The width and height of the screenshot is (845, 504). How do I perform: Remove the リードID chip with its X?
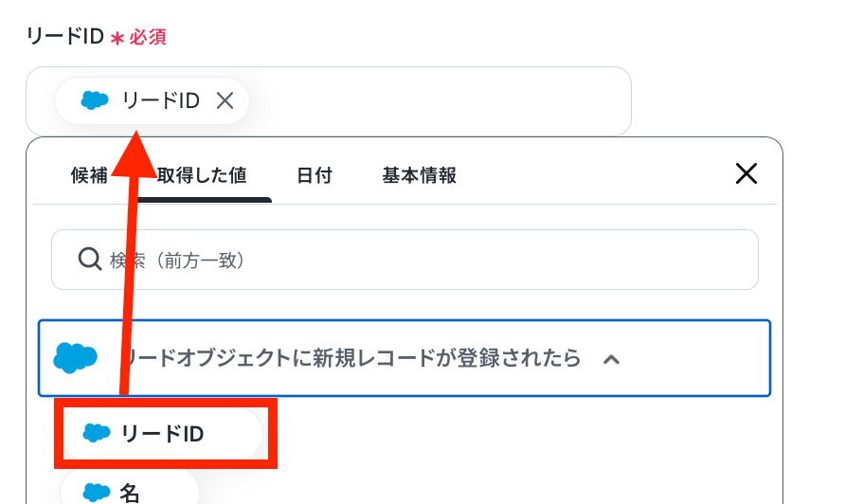[225, 100]
